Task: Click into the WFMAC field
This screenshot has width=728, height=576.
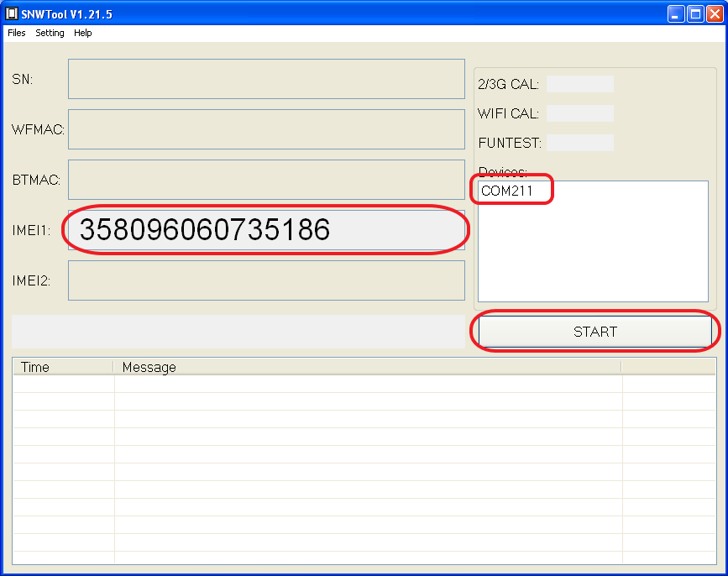Action: [x=266, y=129]
